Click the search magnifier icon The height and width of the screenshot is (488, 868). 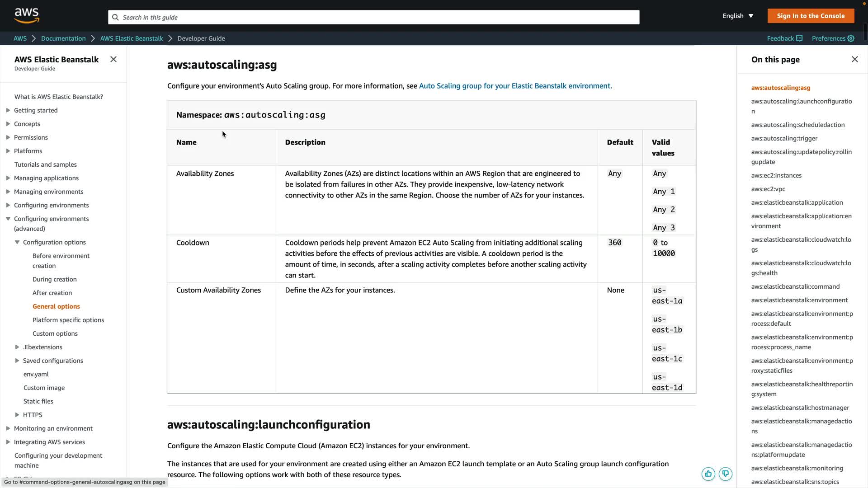click(115, 17)
